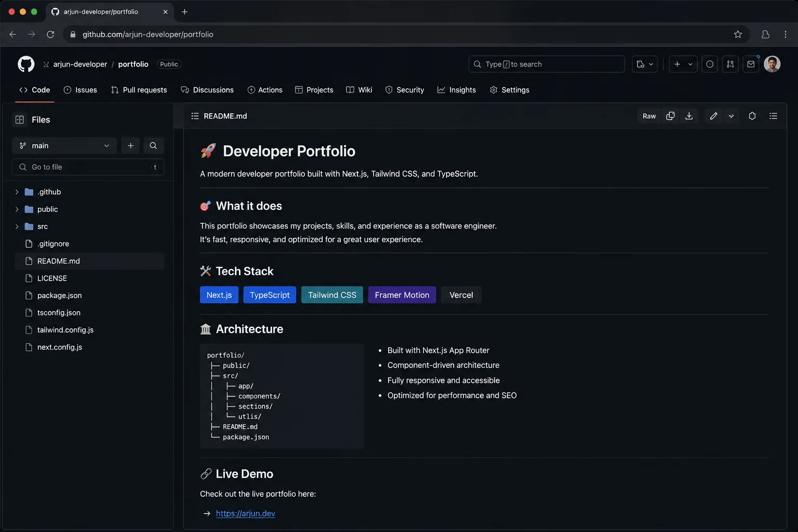Click the Raw button
798x532 pixels.
[x=649, y=116]
